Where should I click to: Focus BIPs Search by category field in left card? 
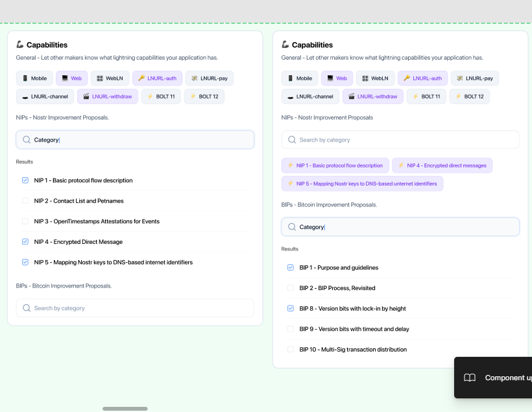135,308
